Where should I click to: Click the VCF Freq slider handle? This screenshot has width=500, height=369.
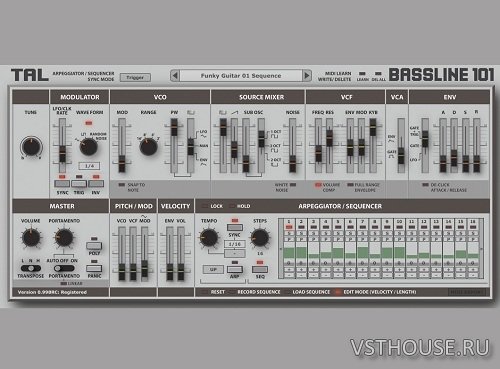(x=319, y=154)
